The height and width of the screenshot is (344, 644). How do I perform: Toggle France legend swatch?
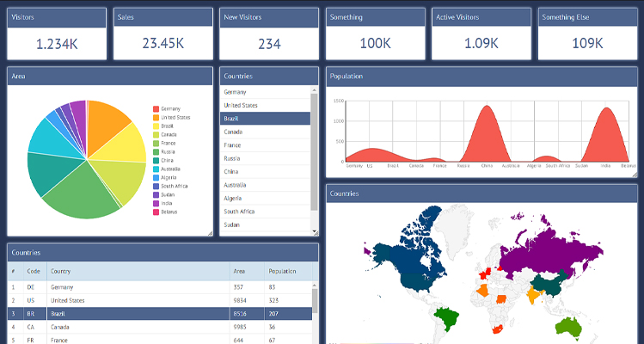tap(156, 144)
